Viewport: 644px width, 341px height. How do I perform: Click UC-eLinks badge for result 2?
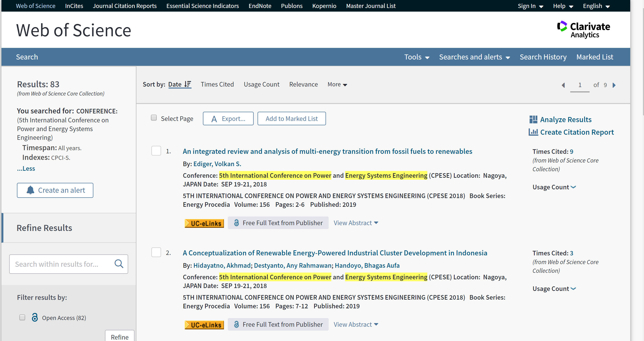[204, 325]
